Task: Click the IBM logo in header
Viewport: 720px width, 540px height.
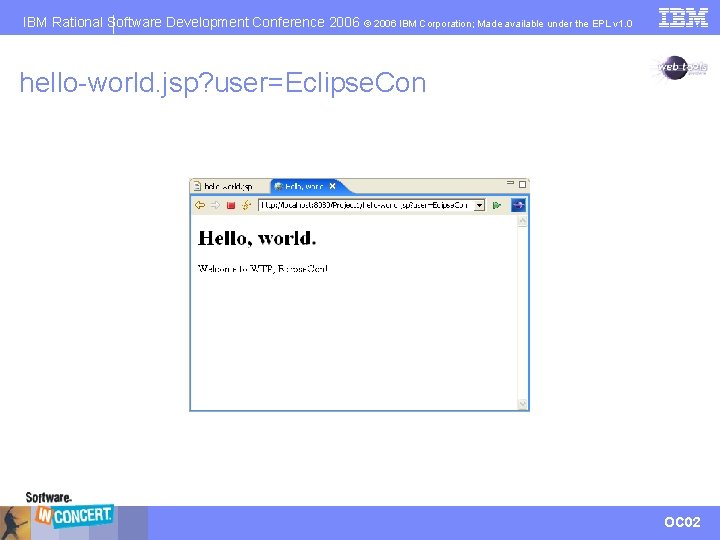Action: tap(683, 18)
